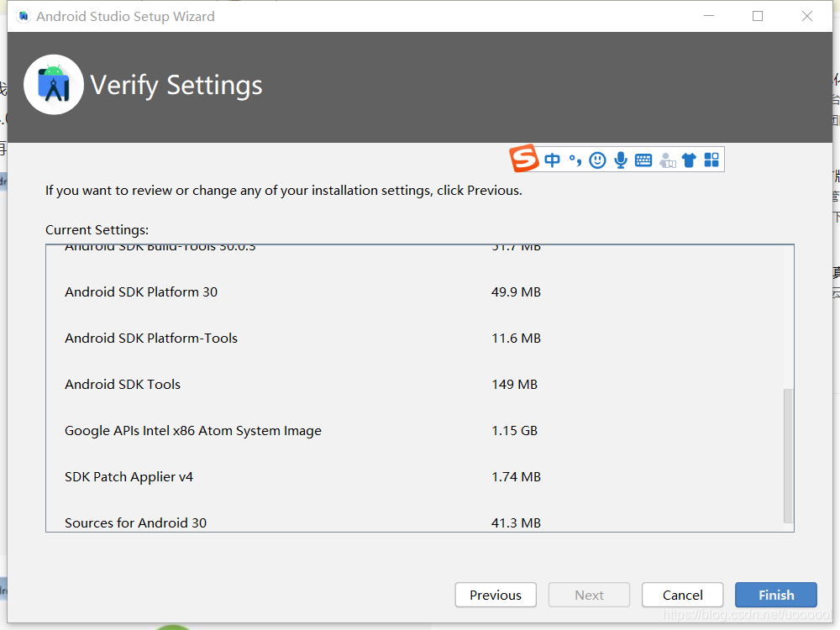This screenshot has width=840, height=630.
Task: Close the Setup Wizard window
Action: (x=806, y=16)
